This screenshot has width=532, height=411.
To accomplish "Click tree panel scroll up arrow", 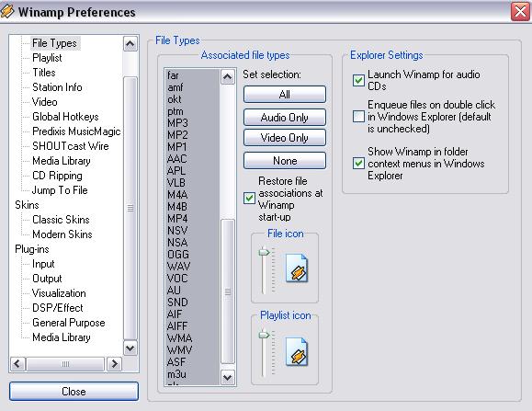I will click(x=130, y=43).
